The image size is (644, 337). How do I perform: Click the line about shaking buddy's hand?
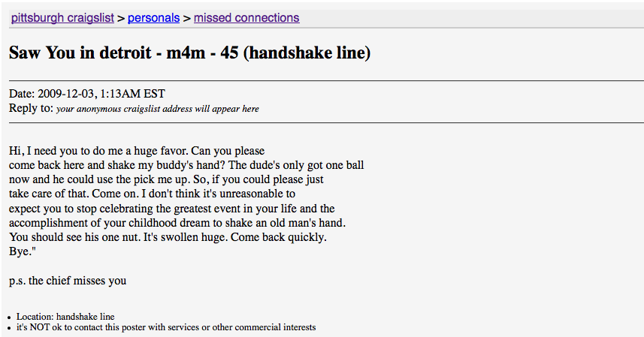pos(186,165)
